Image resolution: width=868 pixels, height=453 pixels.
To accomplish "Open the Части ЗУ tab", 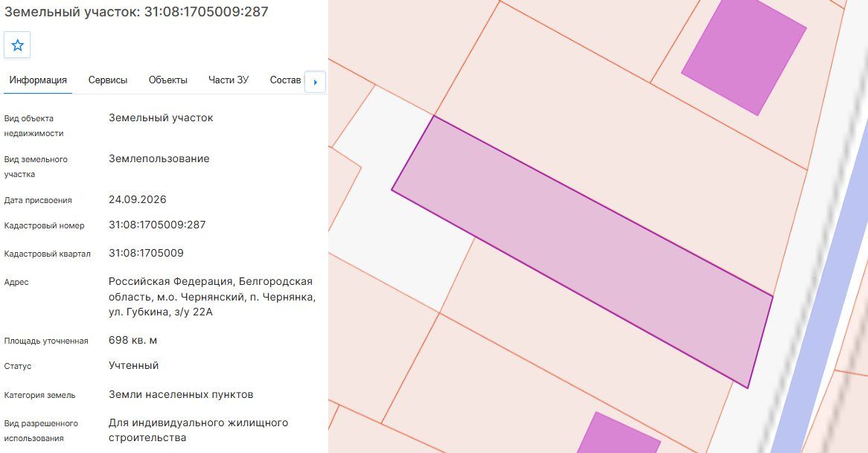I will tap(229, 80).
